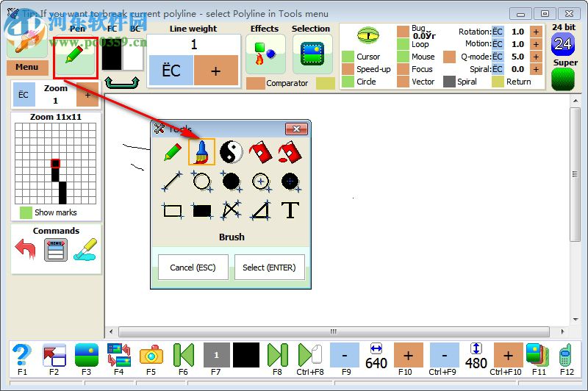Increase the Q-mode value

coord(537,57)
